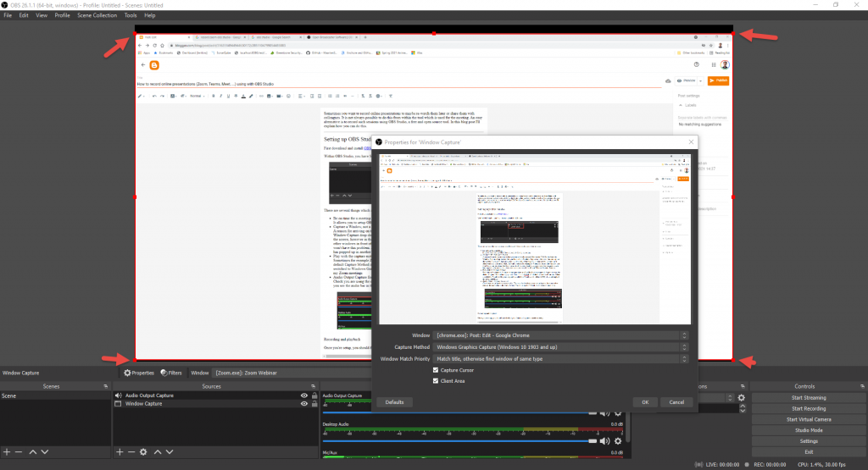Viewport: 868px width, 470px height.
Task: Cancel the Window Capture properties dialog
Action: tap(676, 402)
